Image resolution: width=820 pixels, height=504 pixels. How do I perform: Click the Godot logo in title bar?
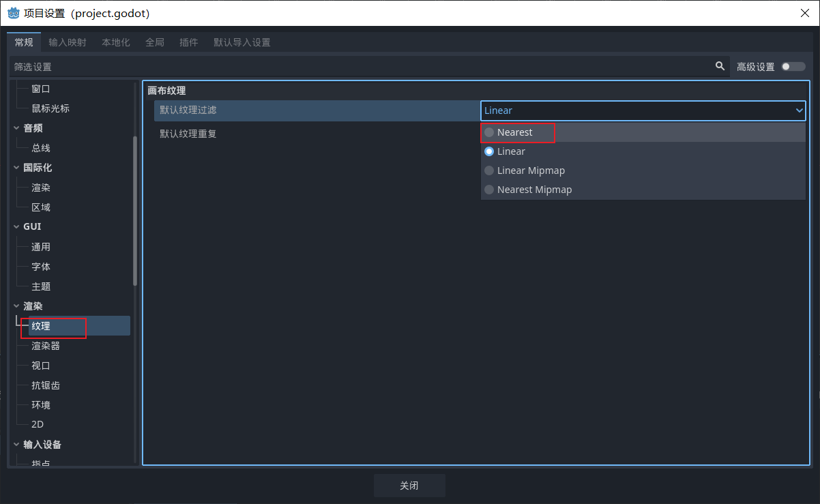click(13, 13)
